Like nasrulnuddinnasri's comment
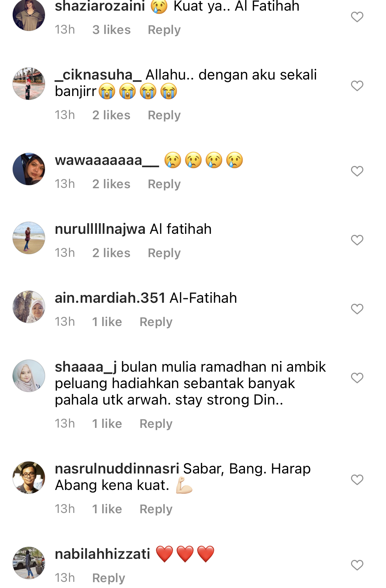Viewport: 386px width, 588px height. [357, 480]
